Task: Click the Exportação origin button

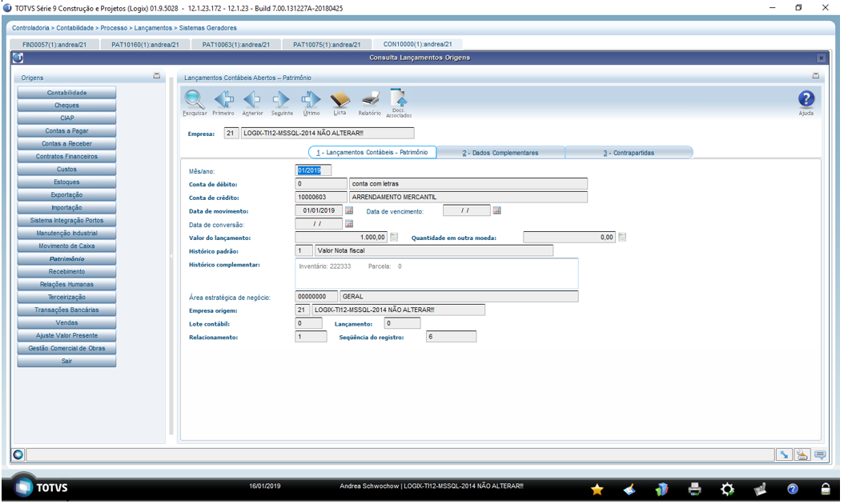Action: (x=66, y=194)
